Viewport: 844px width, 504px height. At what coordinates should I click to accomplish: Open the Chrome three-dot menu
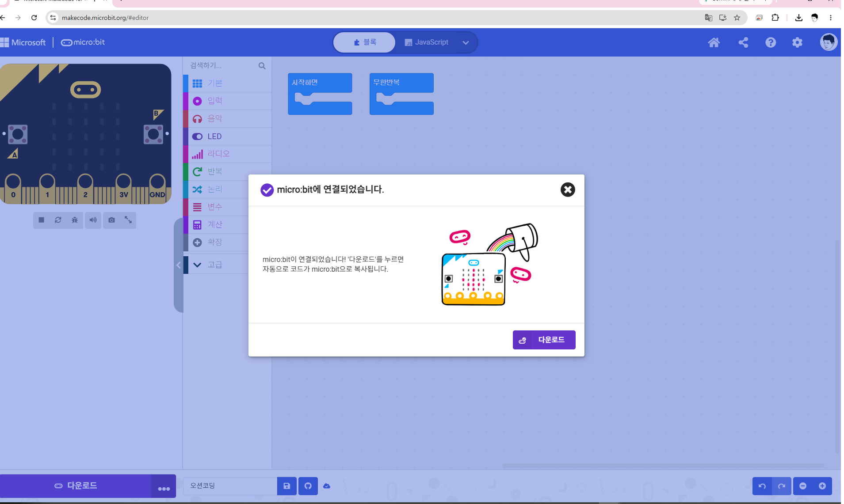[831, 18]
